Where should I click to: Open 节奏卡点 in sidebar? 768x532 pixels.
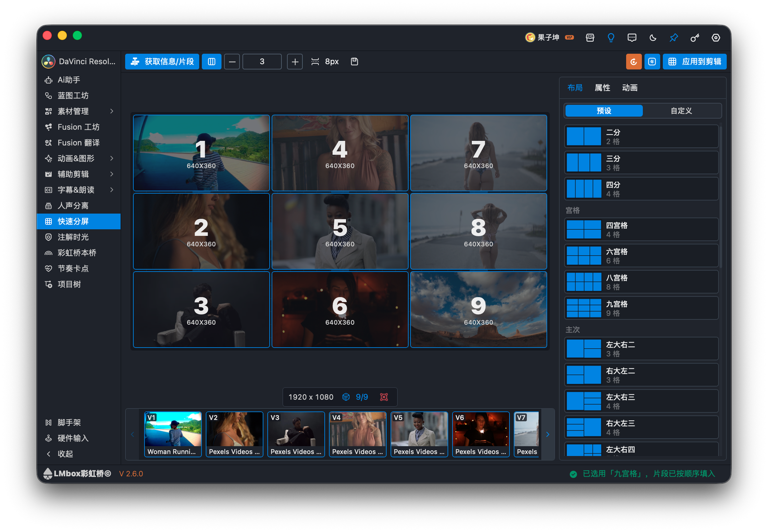pyautogui.click(x=79, y=269)
